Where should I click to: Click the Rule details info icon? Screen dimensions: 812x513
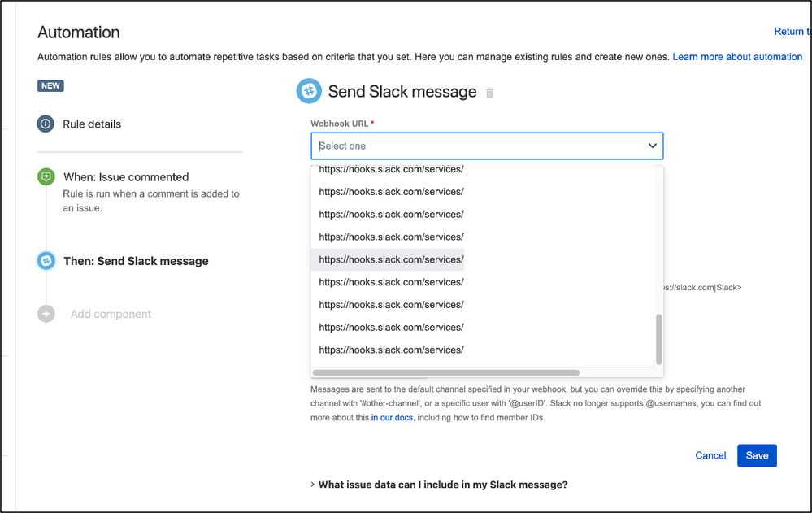(x=46, y=124)
